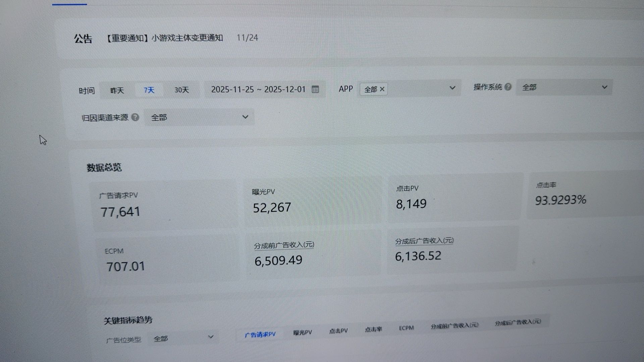644x362 pixels.
Task: Click the date range field 2025-11-25 ~ 2025-12-01
Action: [x=258, y=89]
